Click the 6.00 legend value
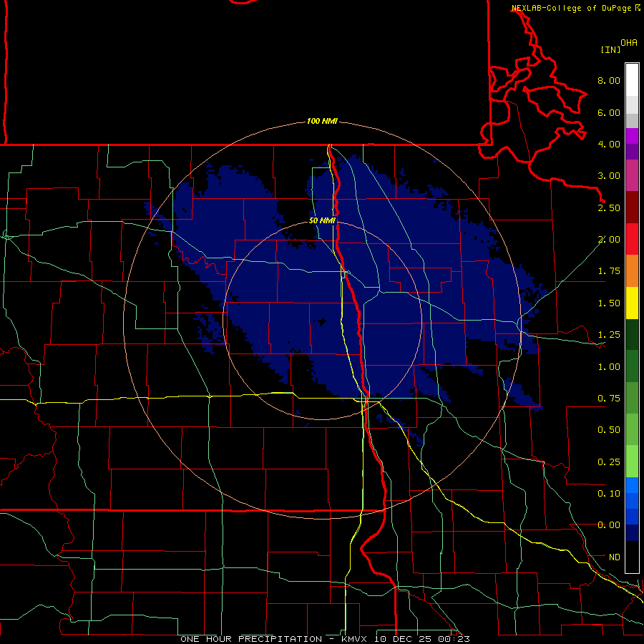644x644 pixels. coord(609,112)
